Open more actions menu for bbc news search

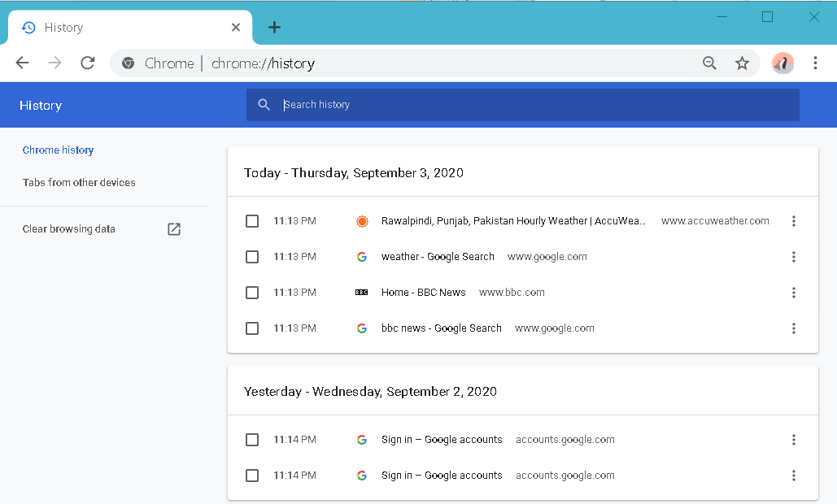(793, 328)
